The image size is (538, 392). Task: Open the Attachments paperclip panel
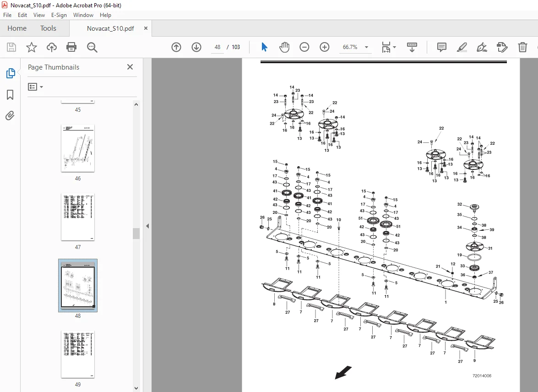[10, 116]
